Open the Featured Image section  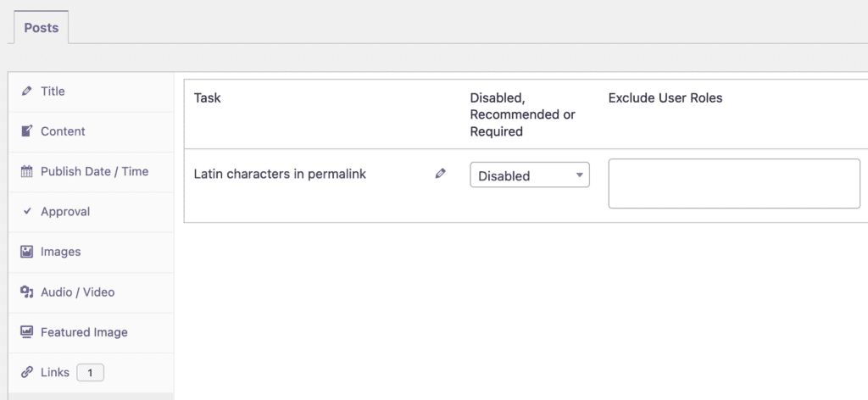pos(84,332)
